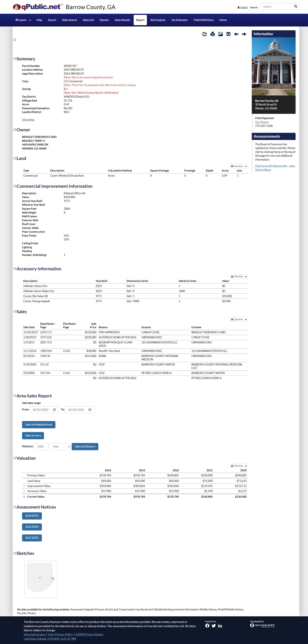Image resolution: width=308 pixels, height=644 pixels.
Task: Open calendar picker for From date
Action: (54, 410)
